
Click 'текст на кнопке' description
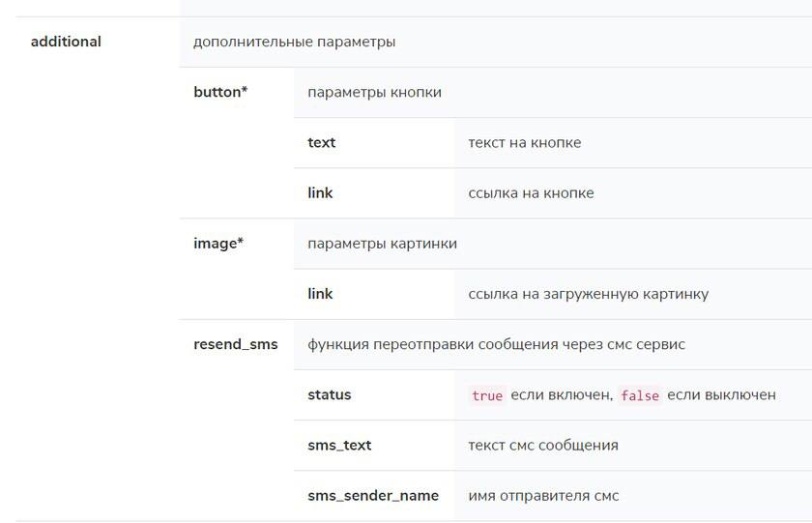click(x=525, y=142)
